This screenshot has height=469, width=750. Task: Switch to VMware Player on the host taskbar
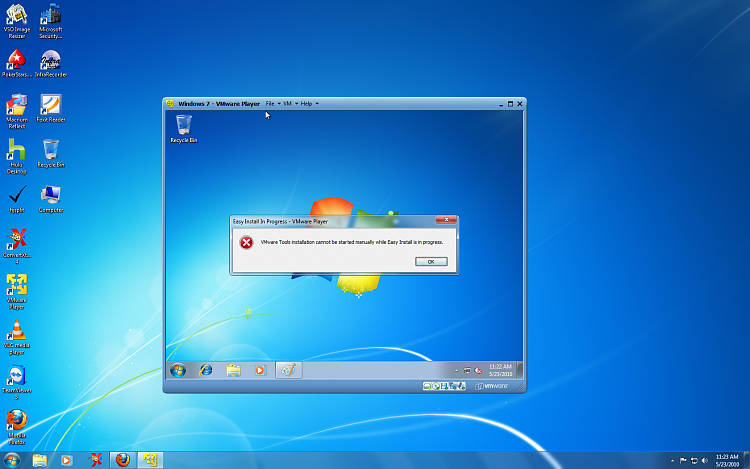(150, 460)
